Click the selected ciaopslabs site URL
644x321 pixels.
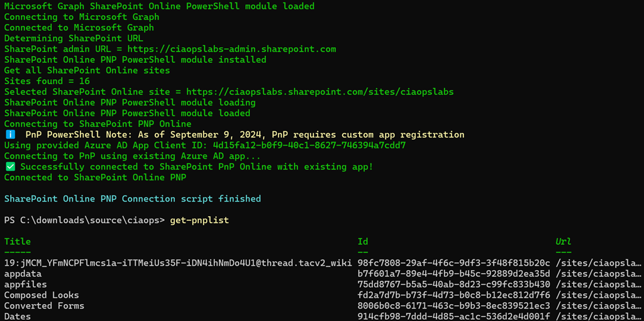[x=319, y=92]
